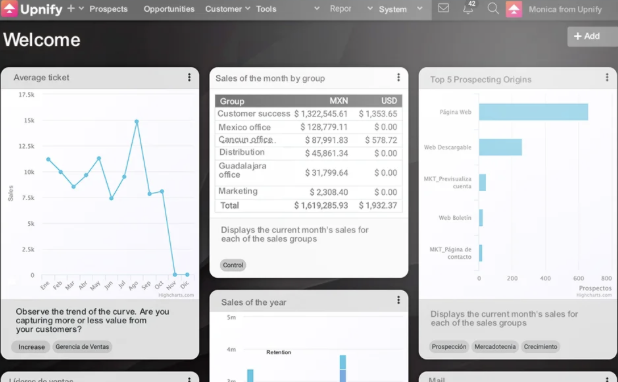
Task: Click the $ 1,619,285.93 total amount
Action: click(x=321, y=205)
